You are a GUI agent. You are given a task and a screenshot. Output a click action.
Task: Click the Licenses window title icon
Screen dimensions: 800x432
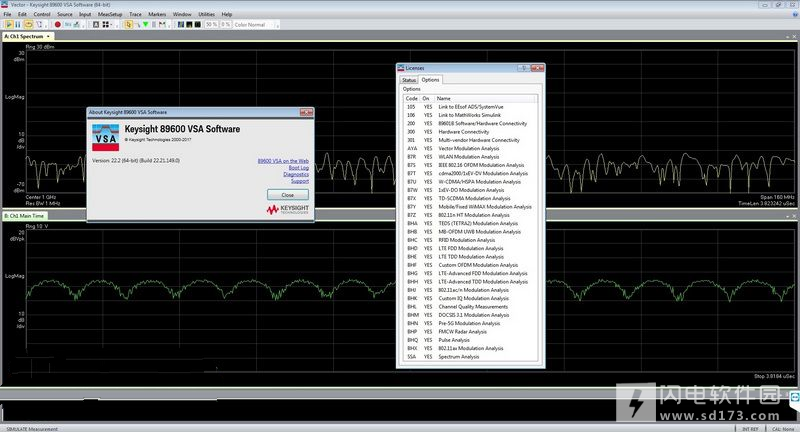(x=401, y=68)
